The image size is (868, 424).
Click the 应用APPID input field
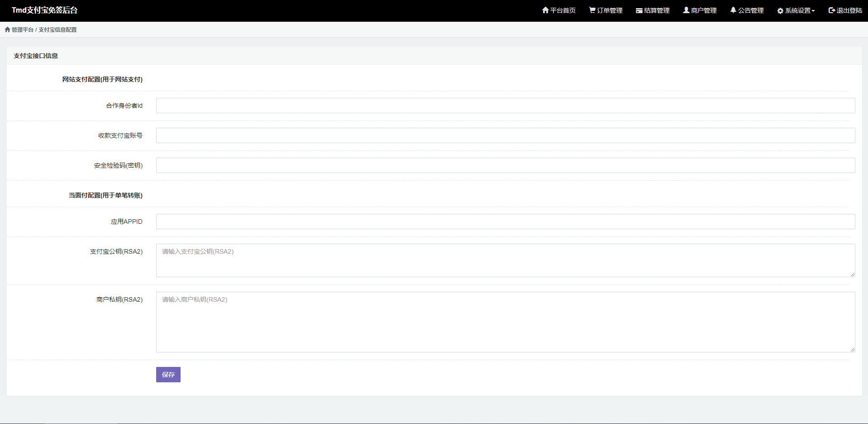point(505,222)
